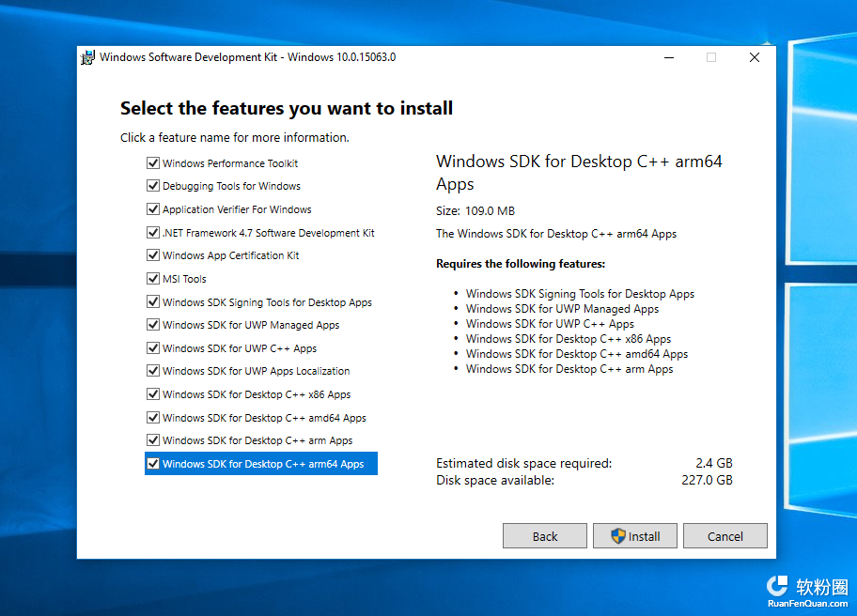Uncheck Windows Performance Toolkit
Screen dimensions: 857x616
point(153,162)
